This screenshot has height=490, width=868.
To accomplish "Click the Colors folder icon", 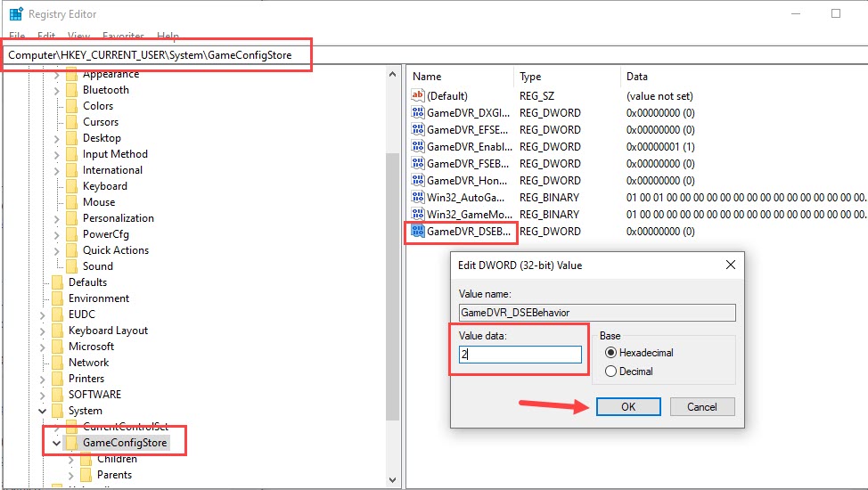I will 72,106.
